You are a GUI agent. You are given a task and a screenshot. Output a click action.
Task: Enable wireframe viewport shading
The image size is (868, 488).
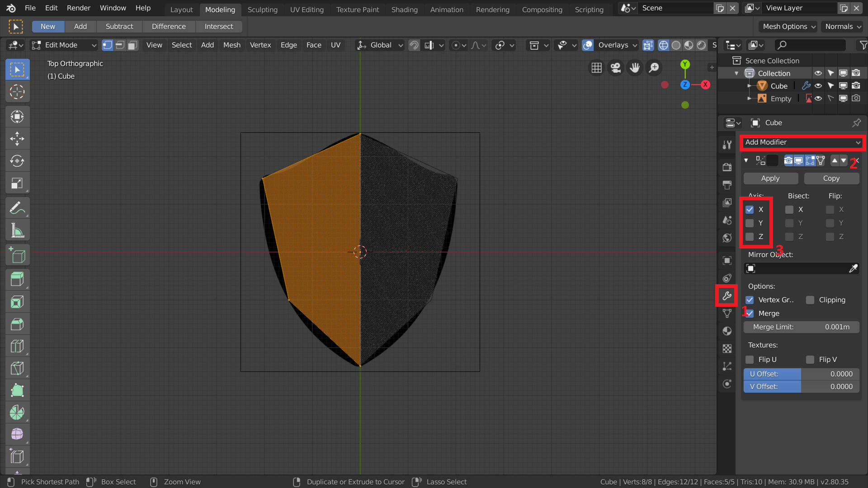coord(663,45)
